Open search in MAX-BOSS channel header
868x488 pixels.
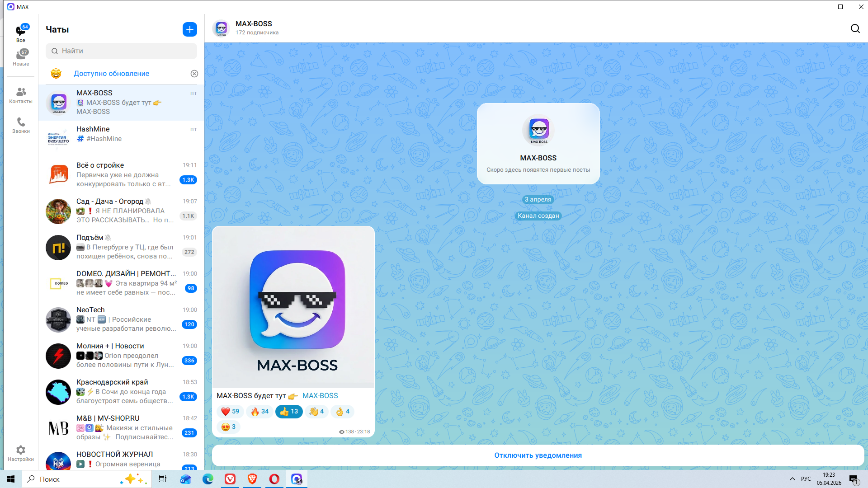click(855, 29)
